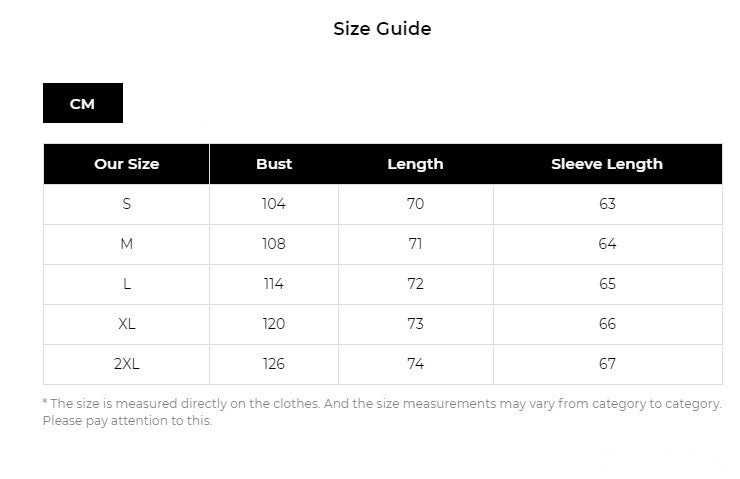This screenshot has height=479, width=740.
Task: Select the 2XL size row label
Action: click(127, 364)
